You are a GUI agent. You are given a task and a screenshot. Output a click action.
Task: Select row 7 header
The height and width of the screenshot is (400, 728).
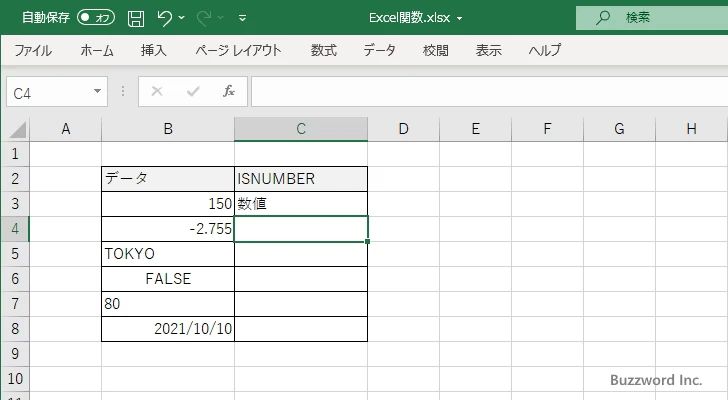(x=15, y=304)
